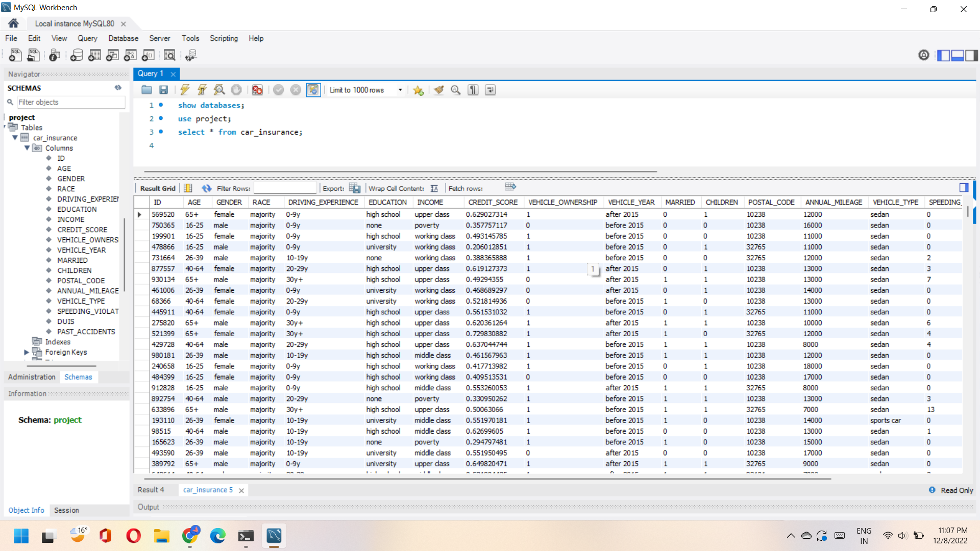Open the SQL file folder icon
This screenshot has height=551, width=980.
pos(146,90)
